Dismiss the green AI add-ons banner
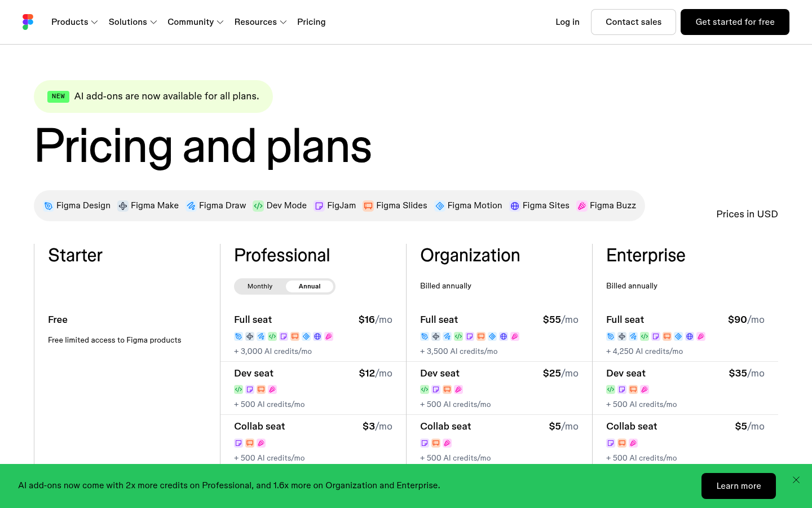 tap(796, 480)
